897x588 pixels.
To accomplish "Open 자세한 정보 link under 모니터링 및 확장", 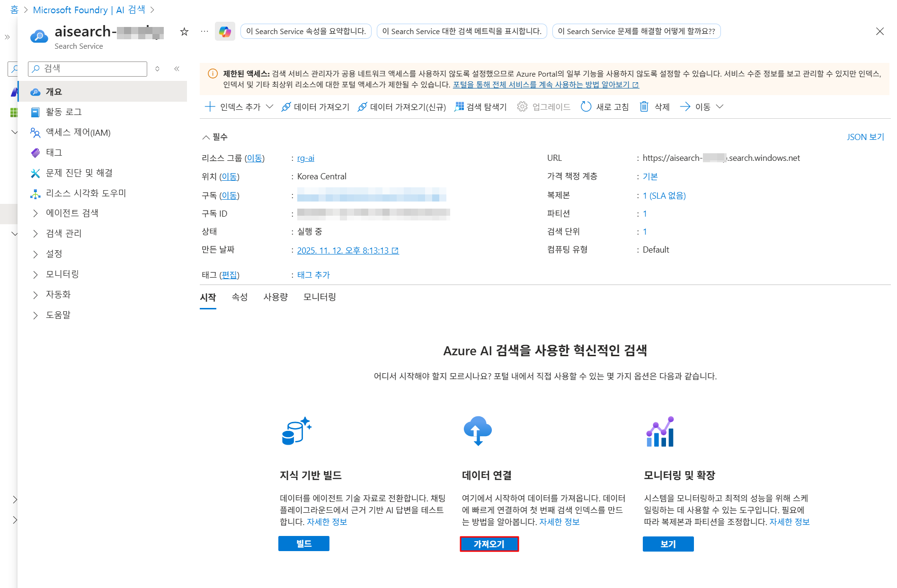I will [x=790, y=522].
